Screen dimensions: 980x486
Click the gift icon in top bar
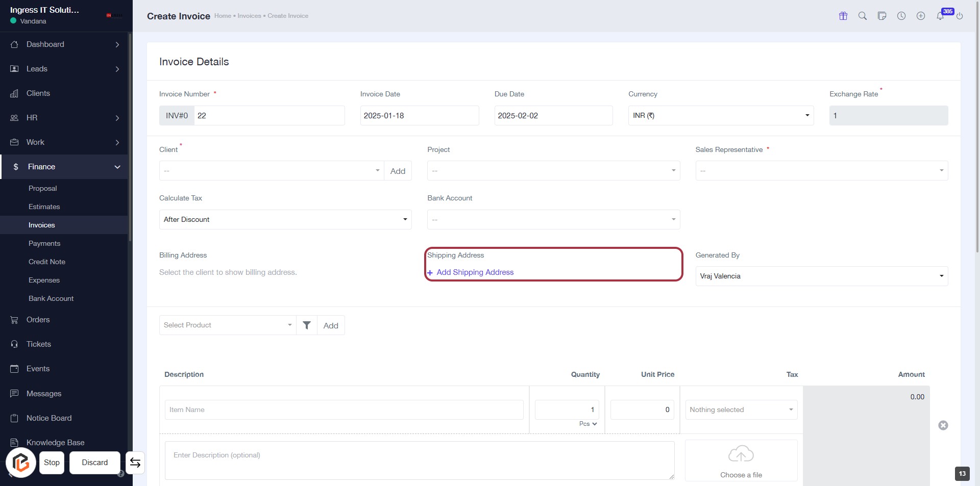[843, 16]
